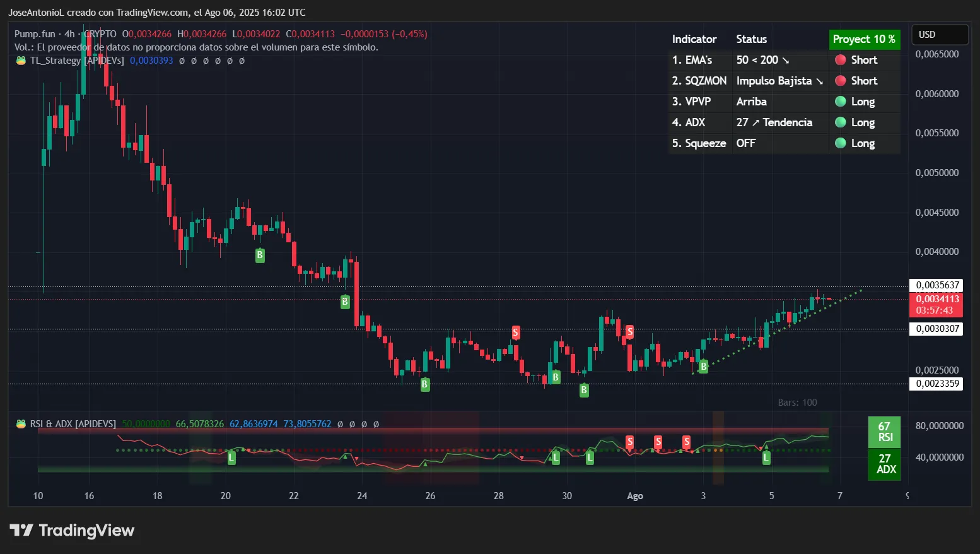The width and height of the screenshot is (980, 554).
Task: Click the green dot next to VPVP Long
Action: pos(840,102)
